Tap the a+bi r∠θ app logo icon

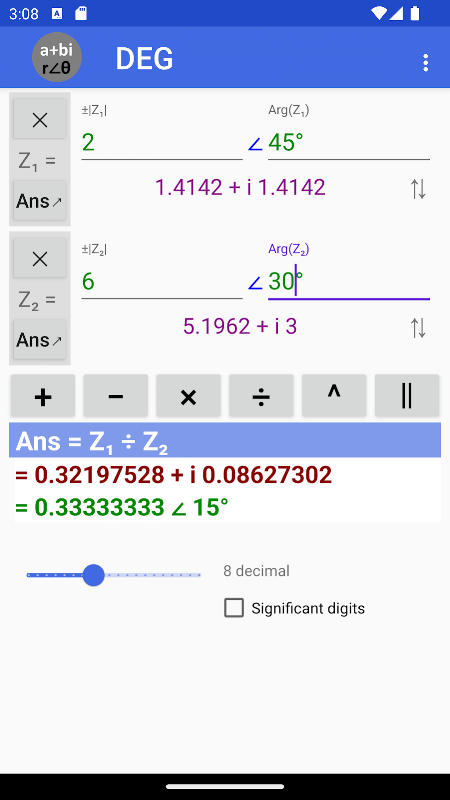(57, 57)
